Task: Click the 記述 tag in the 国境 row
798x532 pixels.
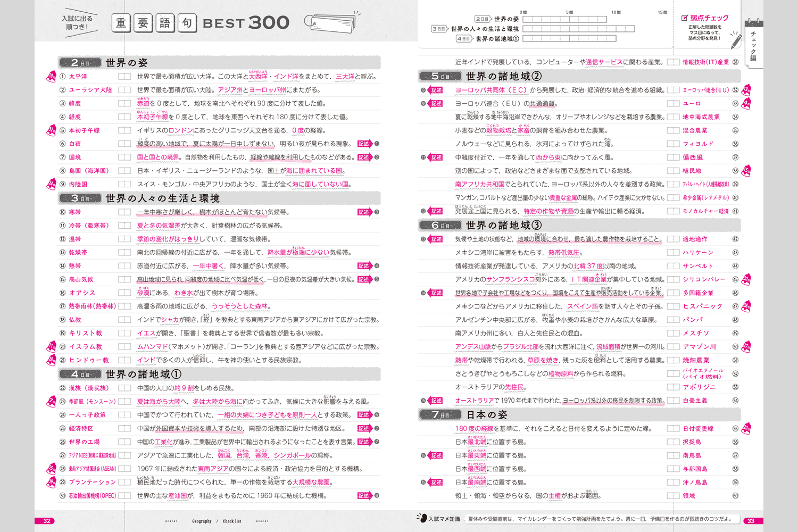Action: click(x=364, y=157)
